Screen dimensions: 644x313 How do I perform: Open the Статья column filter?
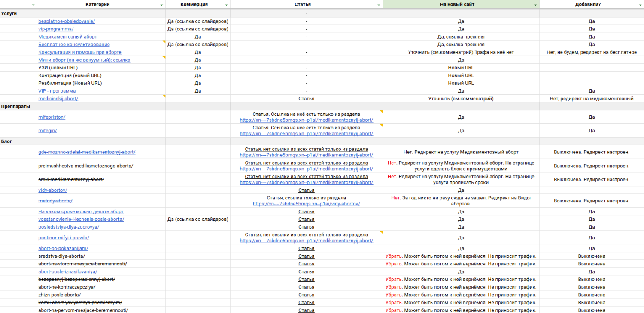(x=379, y=4)
